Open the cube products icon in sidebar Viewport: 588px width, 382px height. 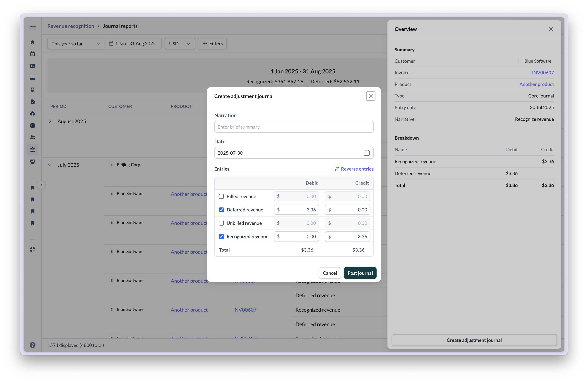32,114
